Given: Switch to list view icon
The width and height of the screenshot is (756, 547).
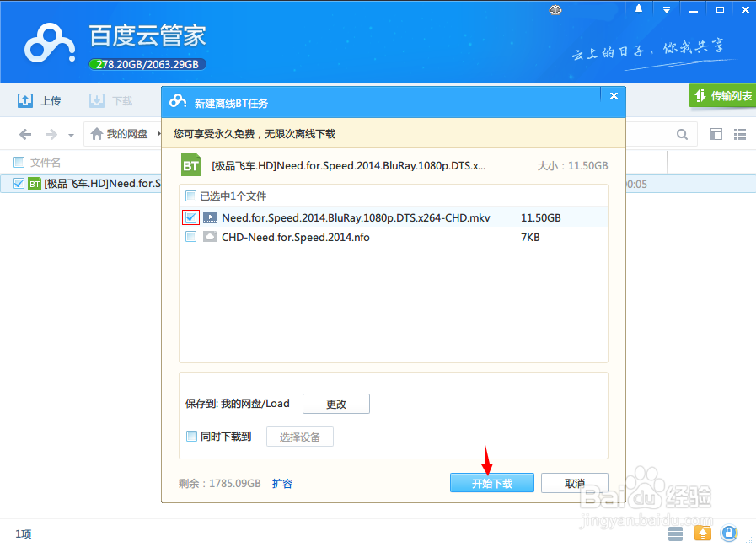Looking at the screenshot, I should click(x=740, y=134).
